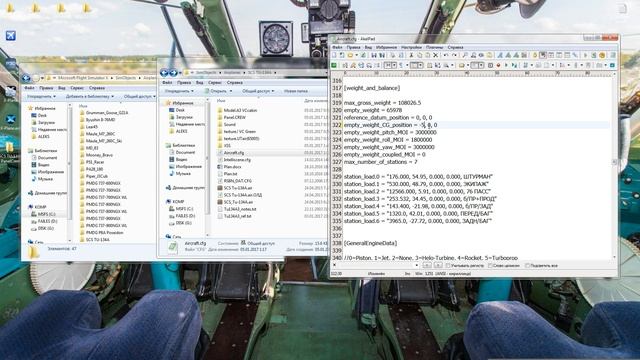Toggle the Слово целиком checkbox in search bar
This screenshot has height=360, width=640.
pos(490,265)
